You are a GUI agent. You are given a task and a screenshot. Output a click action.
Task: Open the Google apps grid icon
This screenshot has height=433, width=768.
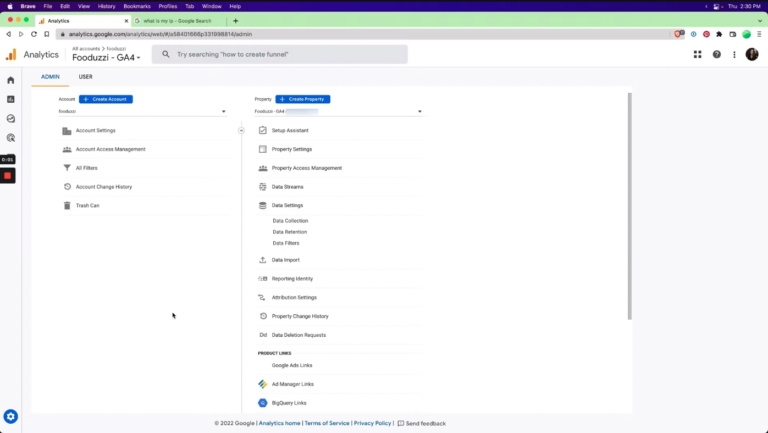coord(697,54)
